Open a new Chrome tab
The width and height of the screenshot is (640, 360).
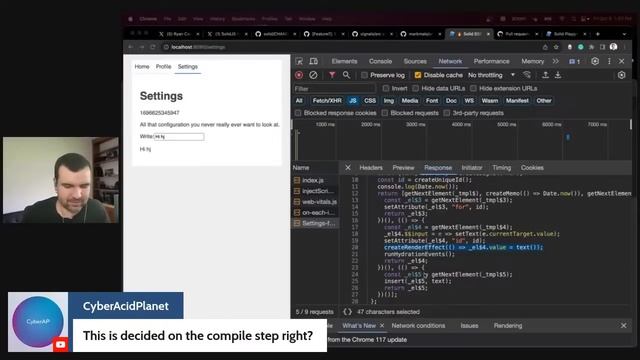pos(598,34)
